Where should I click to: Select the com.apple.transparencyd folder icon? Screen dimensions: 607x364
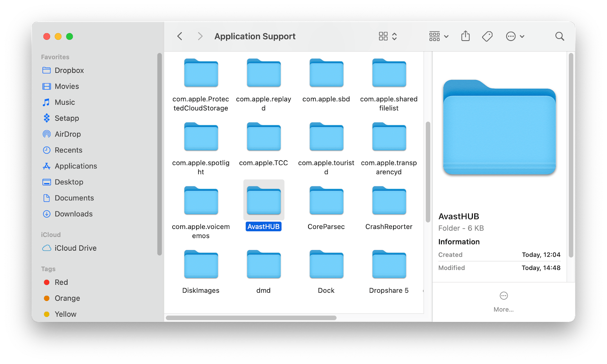[389, 136]
